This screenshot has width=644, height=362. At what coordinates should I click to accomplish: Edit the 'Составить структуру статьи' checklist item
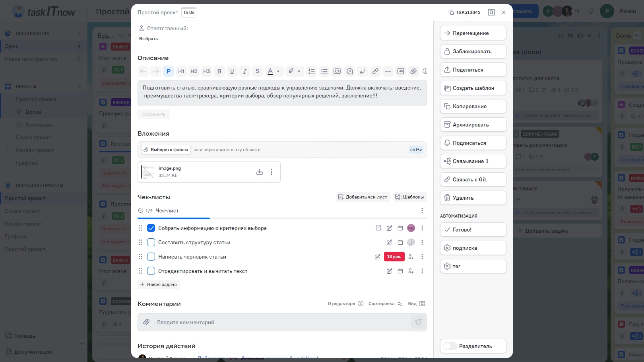(389, 242)
